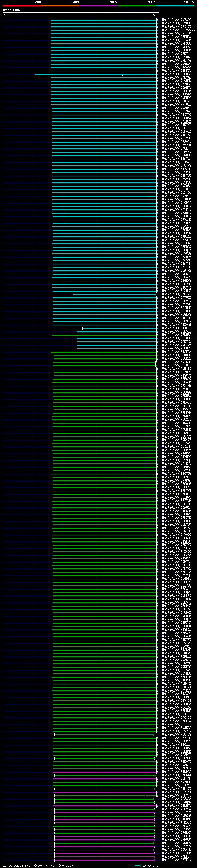Click label UniRef100_C4J5A1
This screenshot has width=197, height=868.
[177, 94]
